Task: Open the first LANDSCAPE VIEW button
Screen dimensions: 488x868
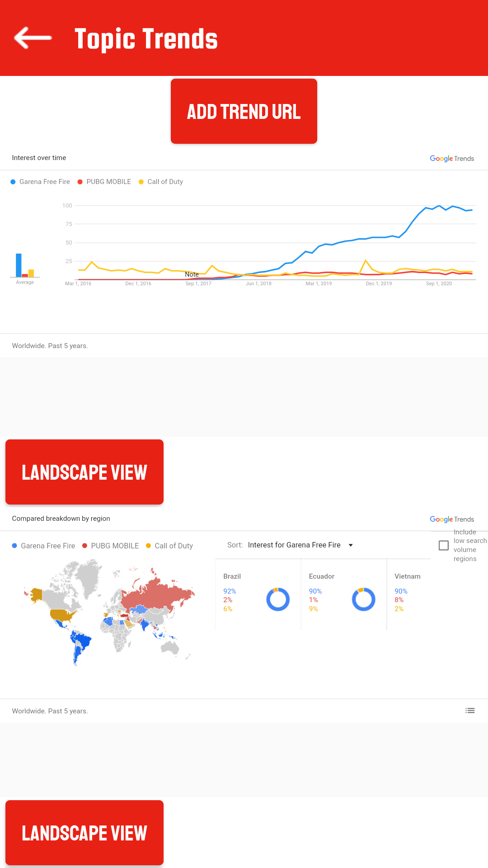Action: (x=84, y=472)
